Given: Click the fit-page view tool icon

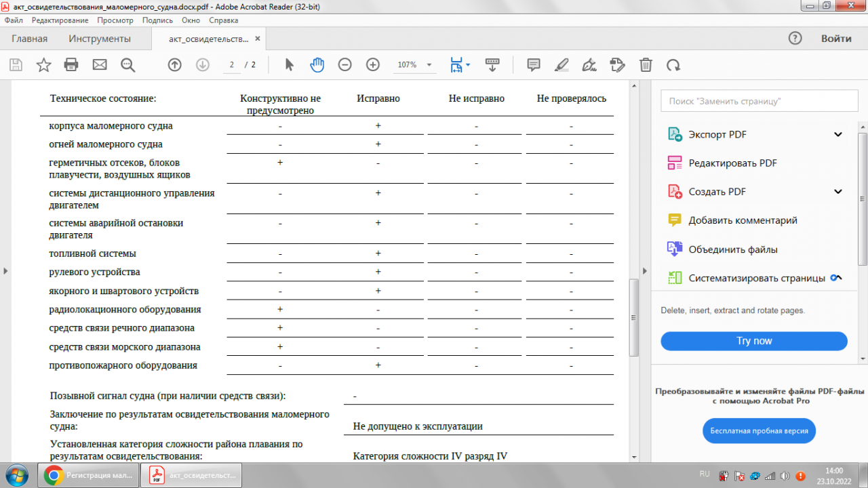Looking at the screenshot, I should [456, 65].
